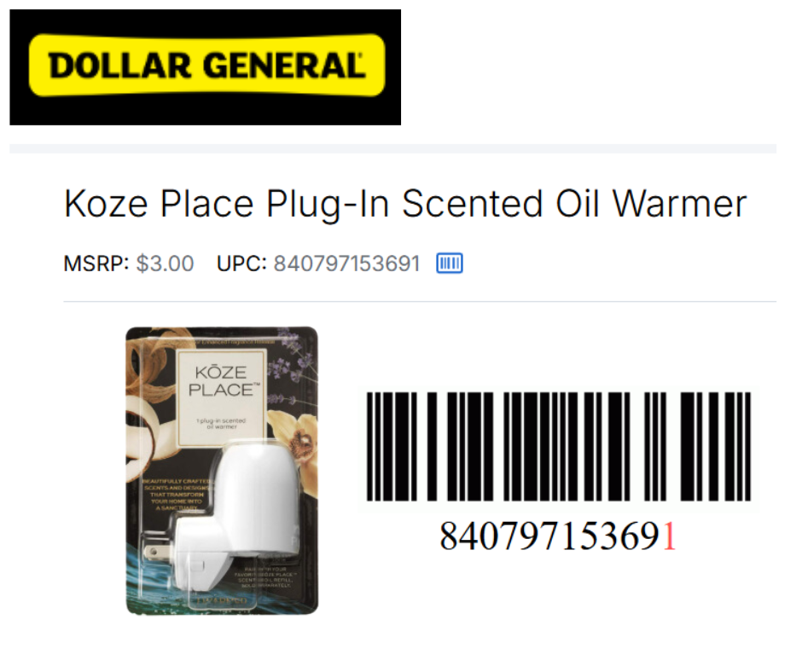802x672 pixels.
Task: Click the white plug-in warmer device in photo
Action: click(237, 517)
